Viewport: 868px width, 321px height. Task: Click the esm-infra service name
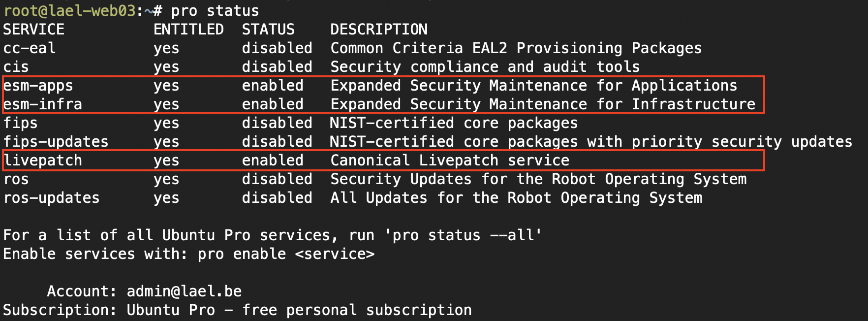43,104
